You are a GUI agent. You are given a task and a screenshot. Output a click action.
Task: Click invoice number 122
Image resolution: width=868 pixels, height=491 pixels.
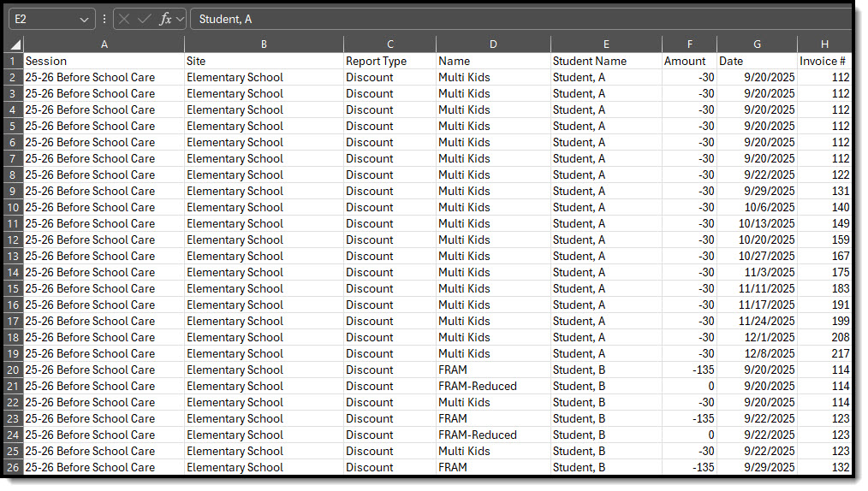coord(824,175)
